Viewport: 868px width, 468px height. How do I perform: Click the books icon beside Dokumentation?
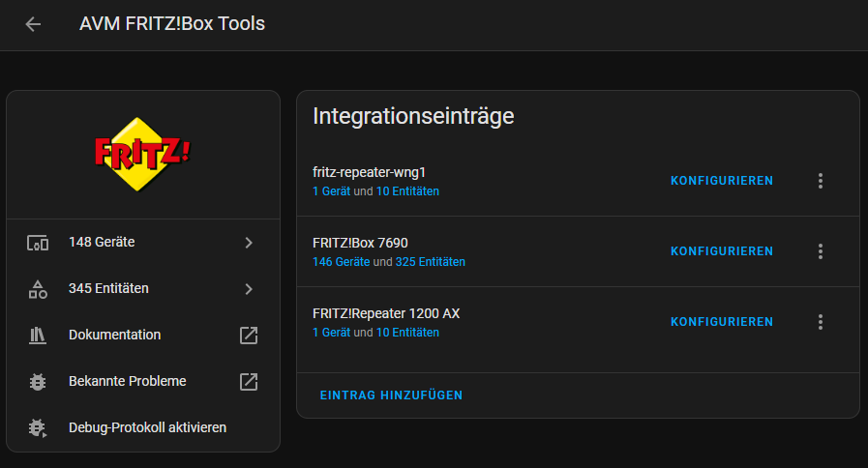tap(38, 336)
